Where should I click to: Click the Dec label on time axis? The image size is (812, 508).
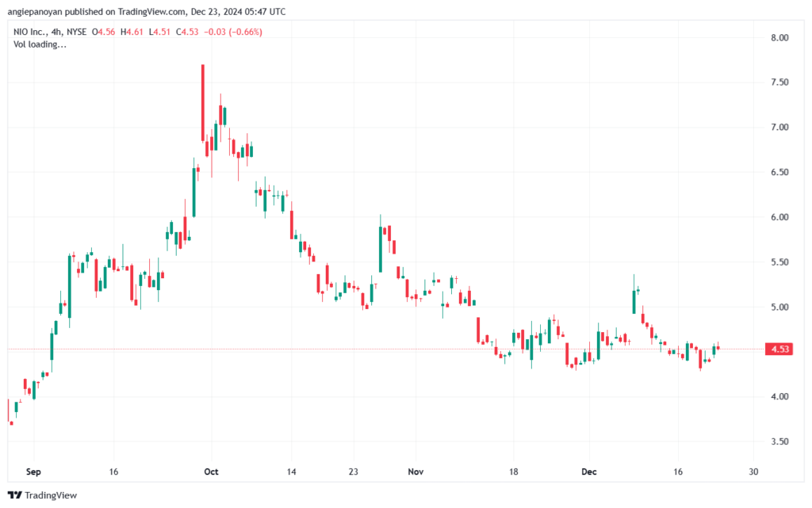pyautogui.click(x=589, y=472)
